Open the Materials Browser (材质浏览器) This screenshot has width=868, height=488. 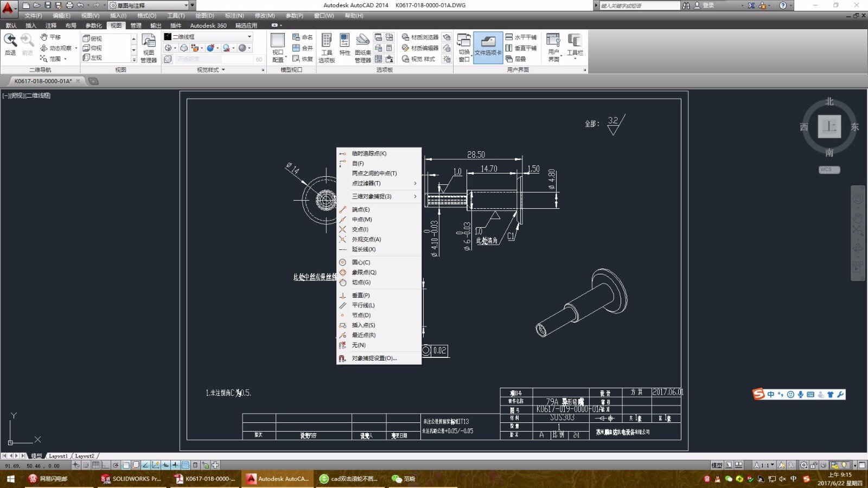pyautogui.click(x=420, y=37)
